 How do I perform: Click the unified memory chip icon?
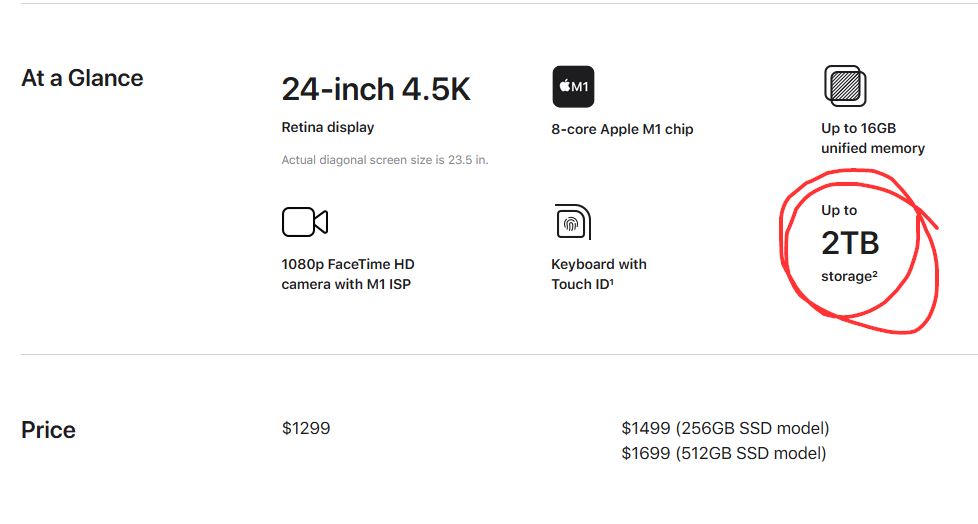[x=844, y=86]
